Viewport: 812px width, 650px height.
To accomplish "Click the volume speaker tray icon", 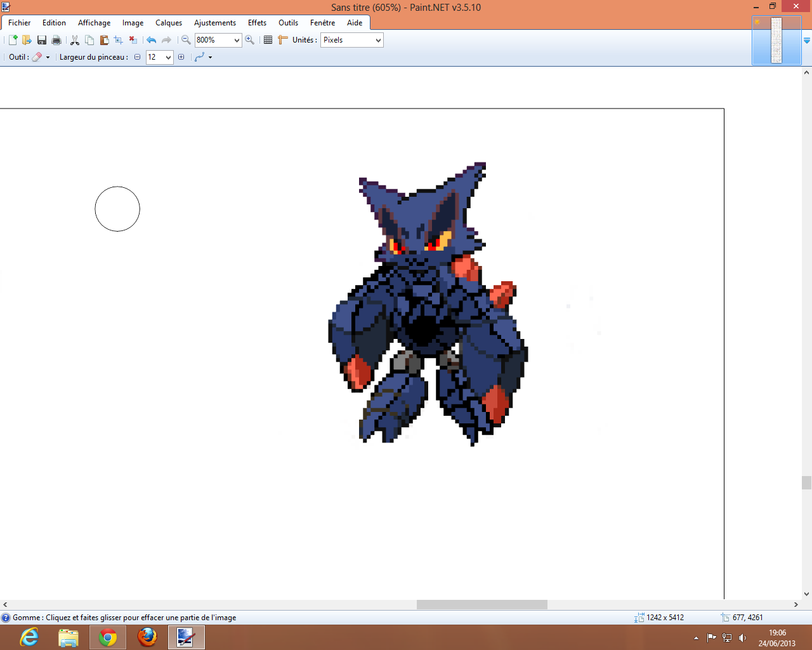I will [x=743, y=638].
